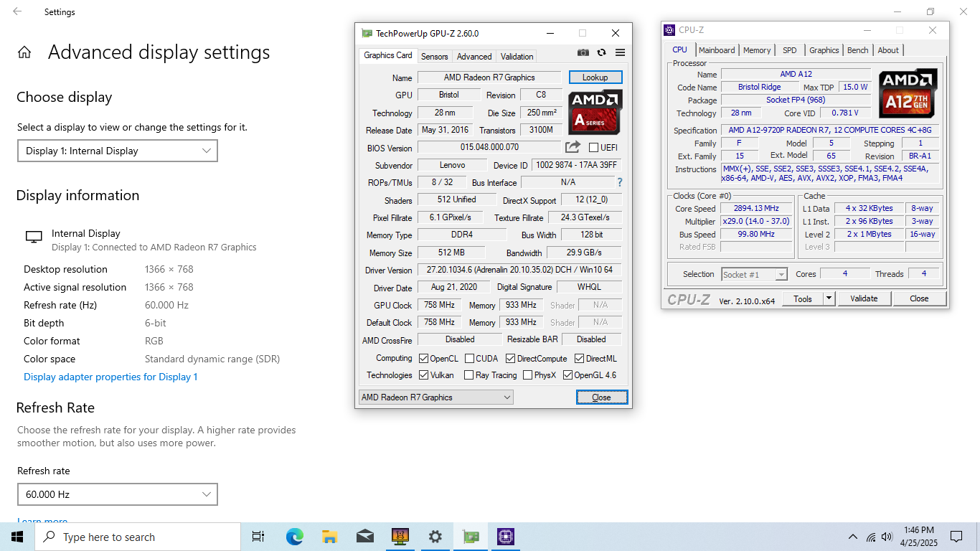Viewport: 980px width, 551px height.
Task: Switch to GPU-Z Advanced tab
Action: (x=474, y=56)
